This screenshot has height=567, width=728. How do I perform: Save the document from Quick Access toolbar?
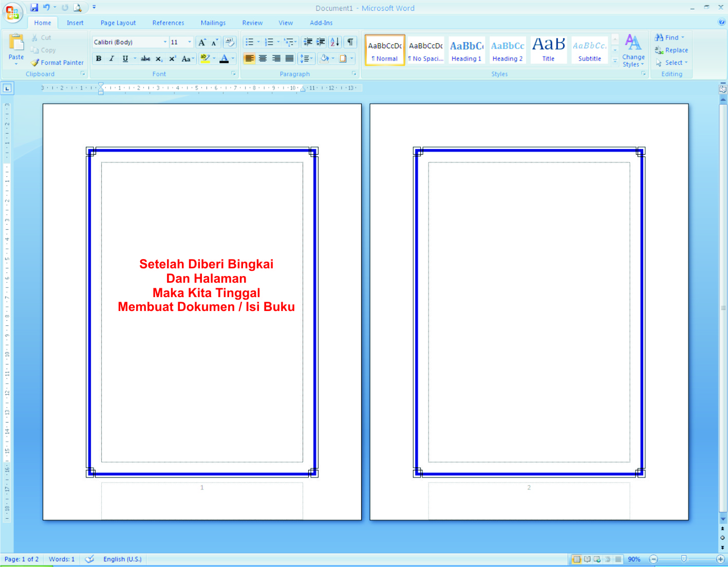pos(34,8)
